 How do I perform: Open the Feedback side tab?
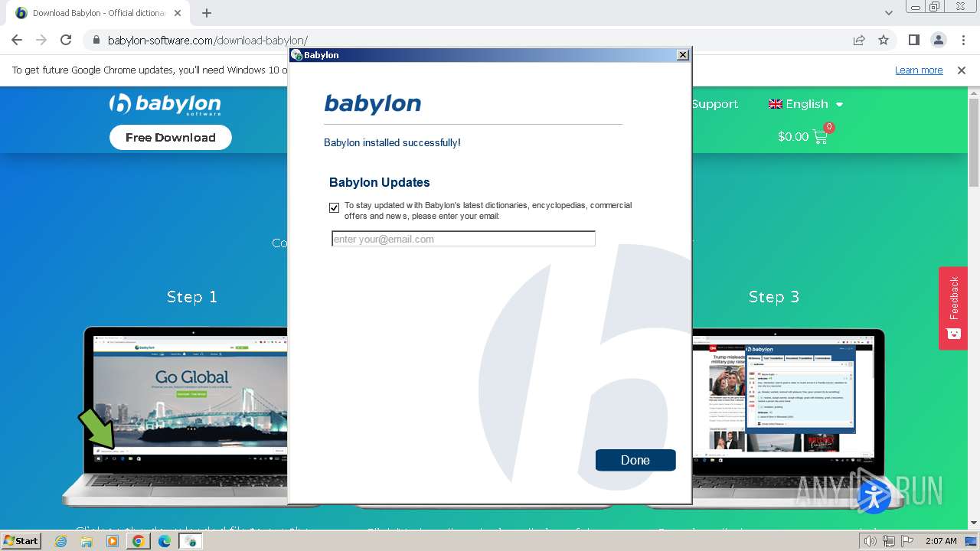[953, 308]
